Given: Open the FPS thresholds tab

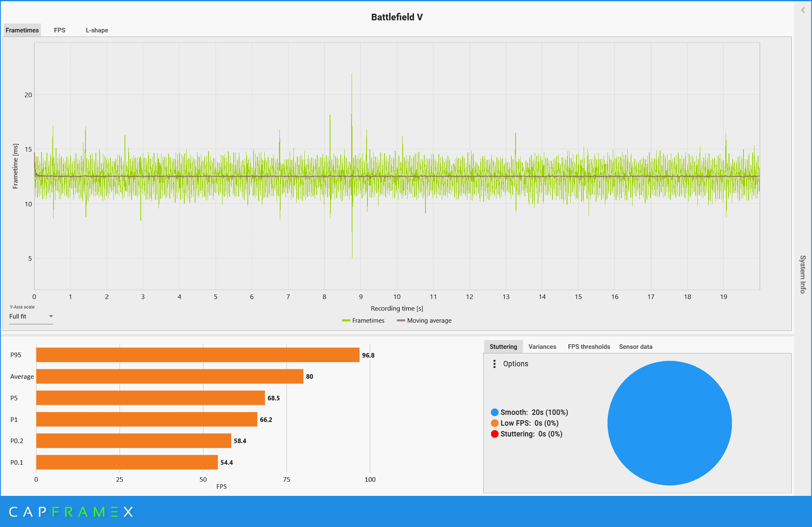Looking at the screenshot, I should (x=589, y=347).
